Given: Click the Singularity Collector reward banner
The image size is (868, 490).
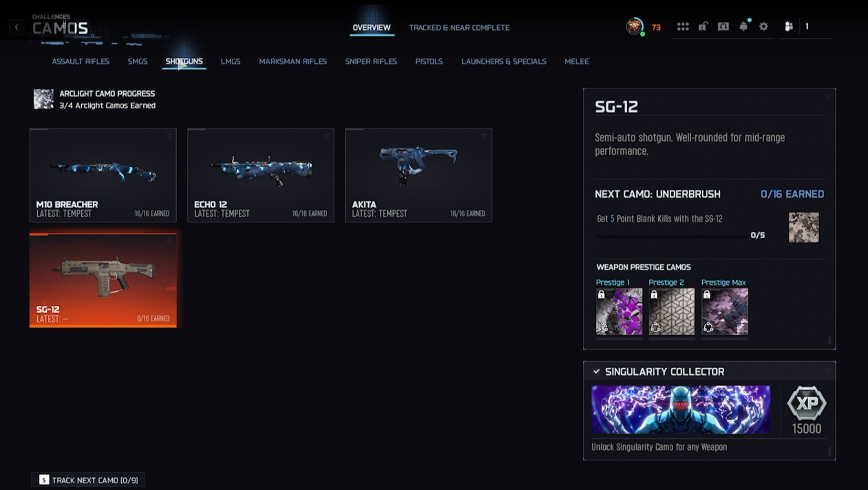Looking at the screenshot, I should point(681,410).
